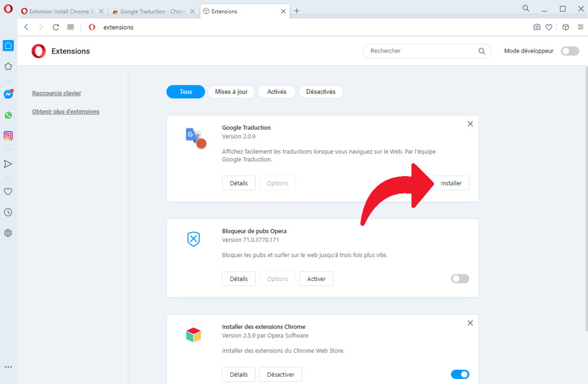Open Settings gear in the sidebar
Viewport: 588px width, 384px height.
tap(8, 233)
